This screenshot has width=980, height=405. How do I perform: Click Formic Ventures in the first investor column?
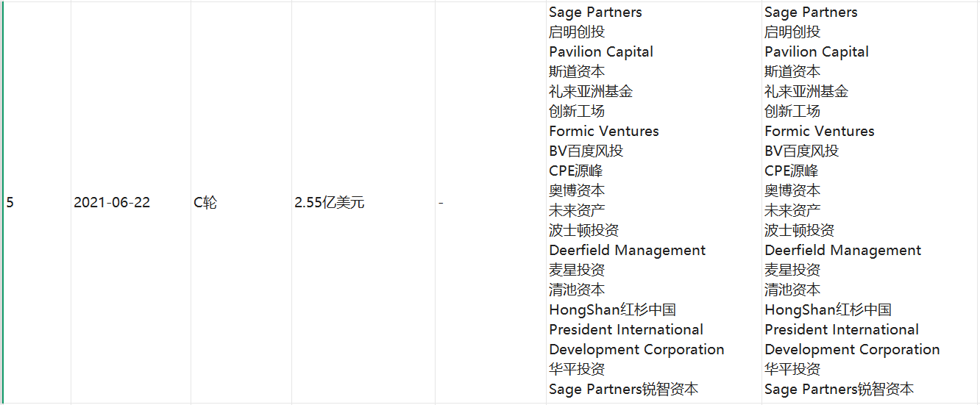click(604, 132)
